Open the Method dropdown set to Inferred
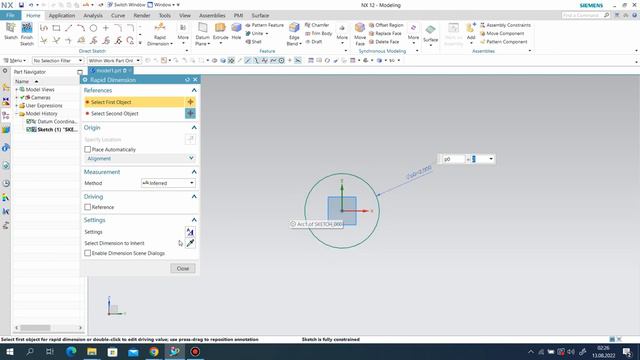Viewport: 640px width, 360px height. 168,183
